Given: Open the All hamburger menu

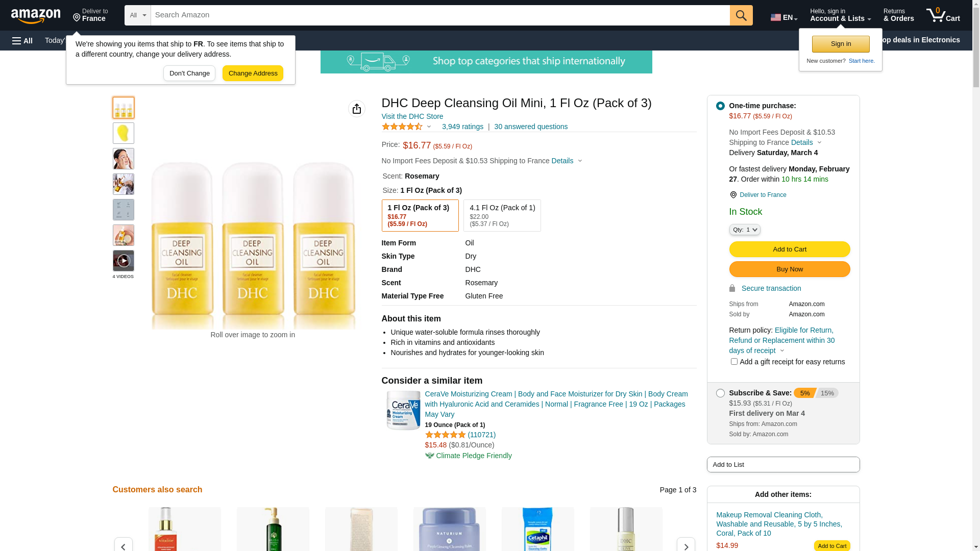Looking at the screenshot, I should [x=22, y=40].
